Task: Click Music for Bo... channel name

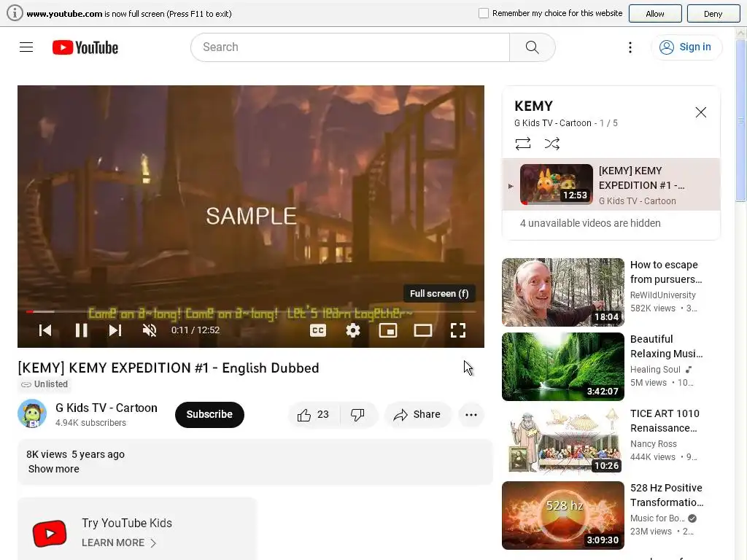Action: point(657,518)
